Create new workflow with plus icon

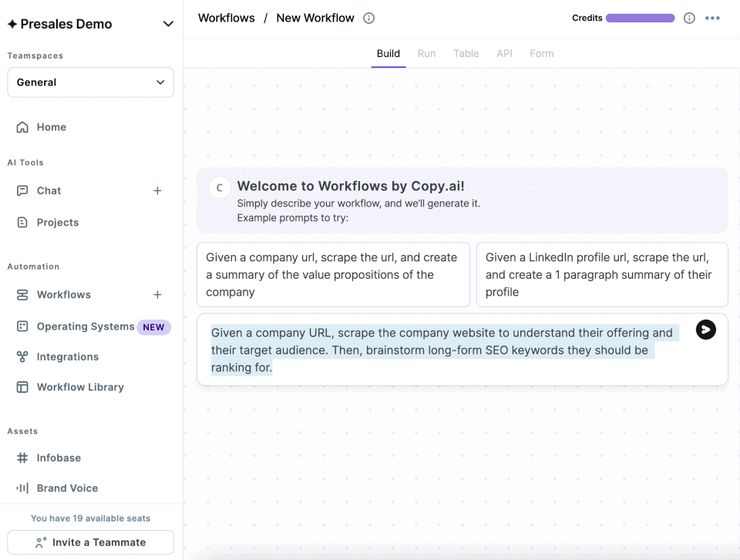click(x=157, y=295)
